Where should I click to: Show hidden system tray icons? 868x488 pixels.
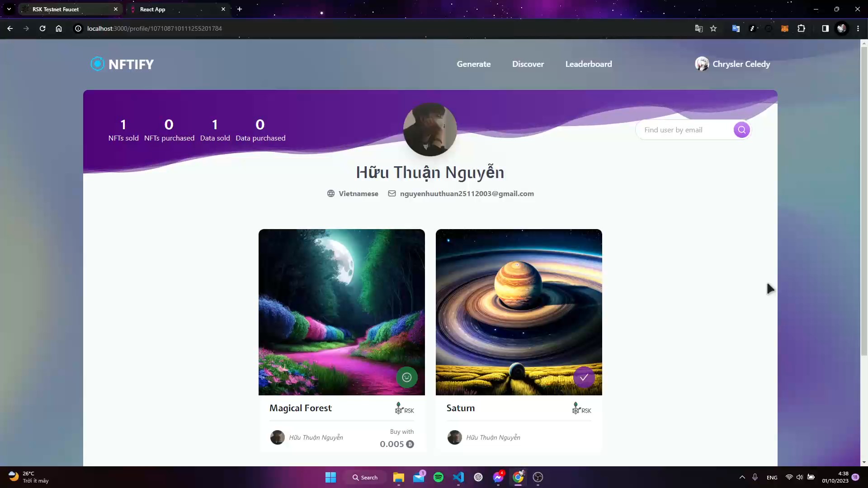point(742,477)
